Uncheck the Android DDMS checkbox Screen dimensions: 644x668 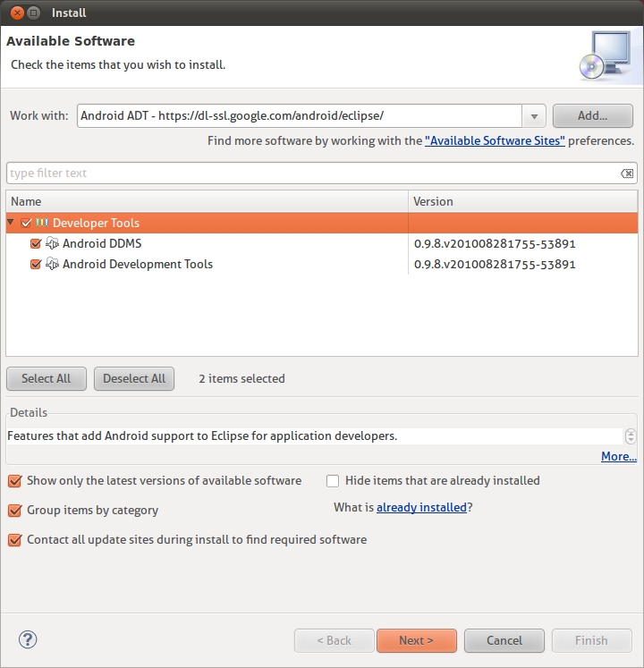pos(36,244)
